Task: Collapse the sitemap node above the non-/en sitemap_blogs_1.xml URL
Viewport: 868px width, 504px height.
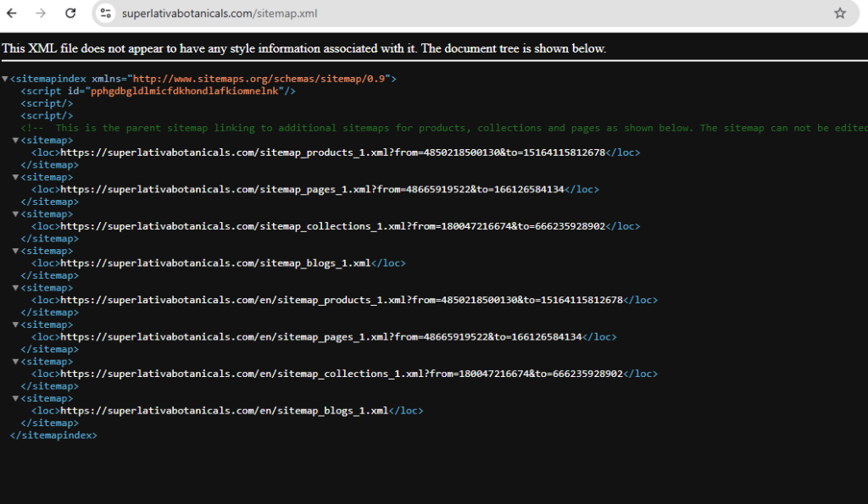Action: pos(16,252)
